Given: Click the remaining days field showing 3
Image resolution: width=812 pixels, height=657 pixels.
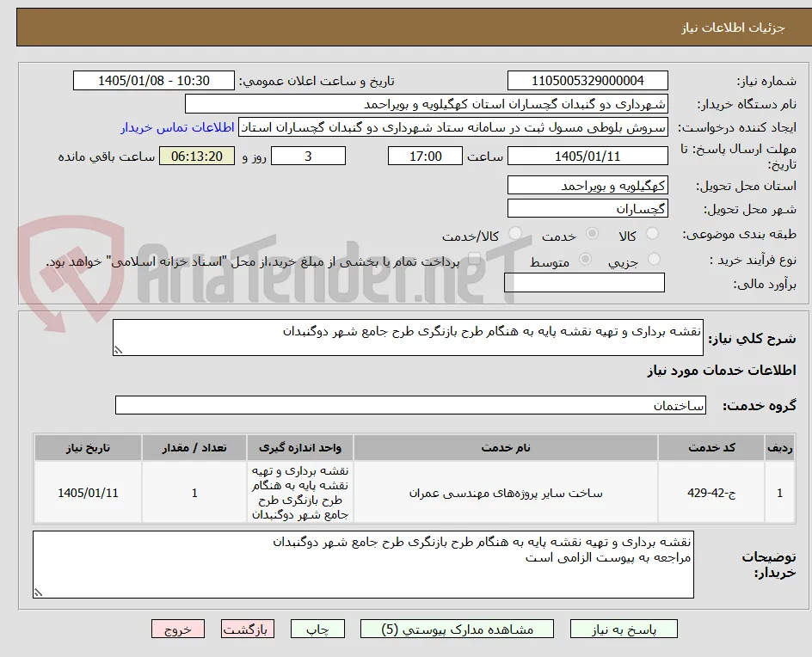Looking at the screenshot, I should click(x=308, y=156).
